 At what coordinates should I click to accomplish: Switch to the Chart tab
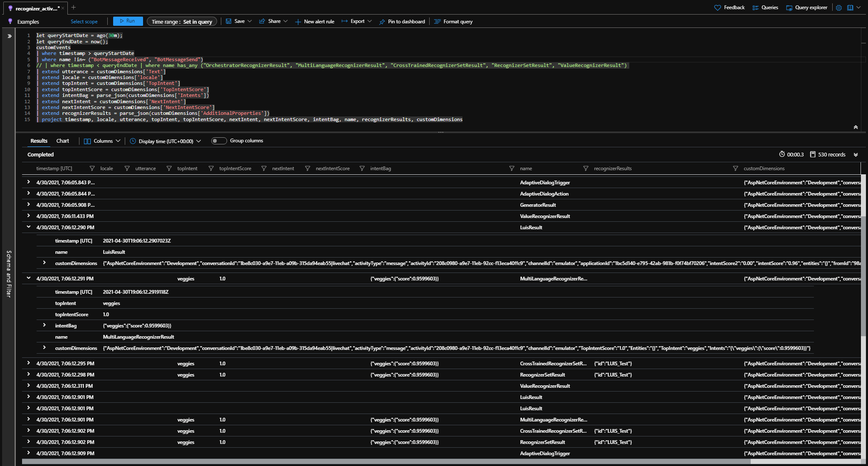(62, 141)
